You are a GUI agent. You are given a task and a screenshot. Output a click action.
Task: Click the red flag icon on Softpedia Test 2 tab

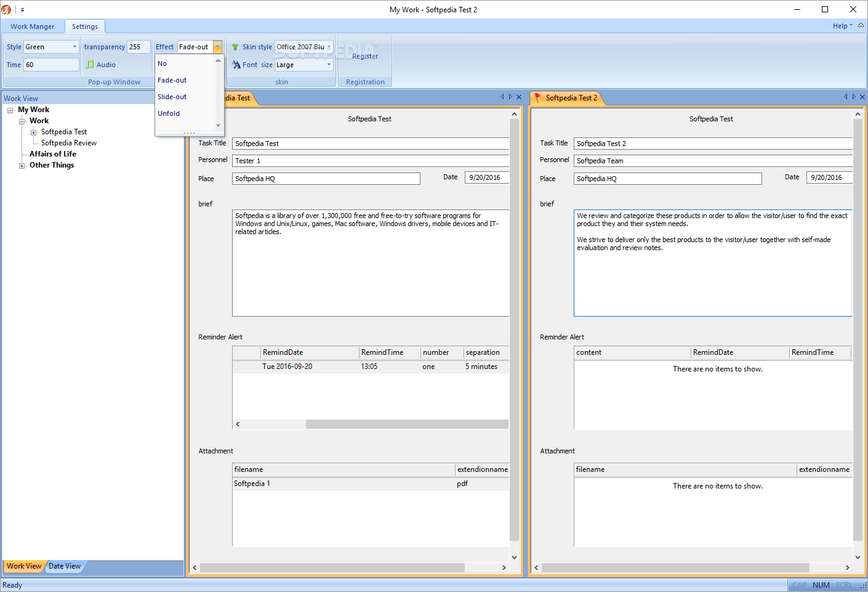[537, 97]
